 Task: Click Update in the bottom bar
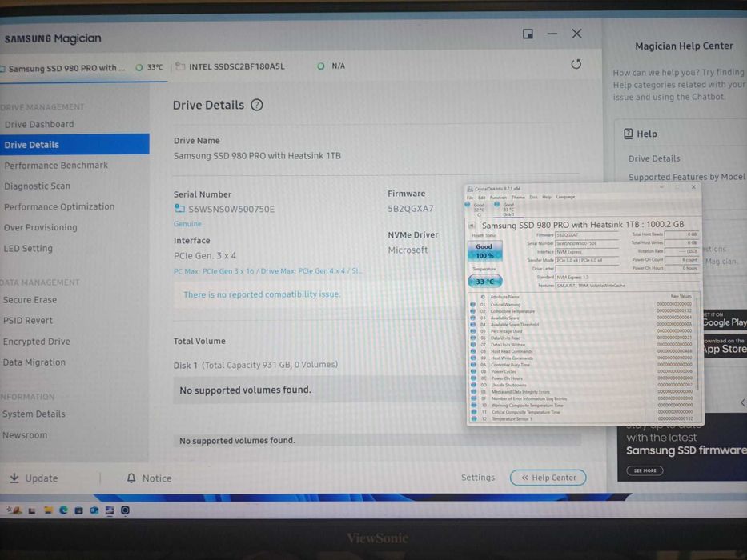point(34,478)
